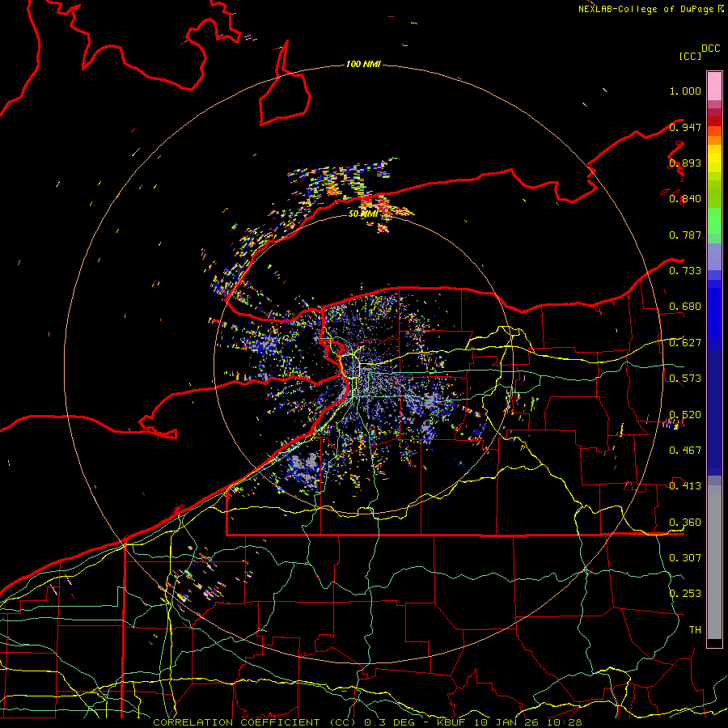Select the 0.840 scale value
Viewport: 728px width, 728px height.
(685, 199)
